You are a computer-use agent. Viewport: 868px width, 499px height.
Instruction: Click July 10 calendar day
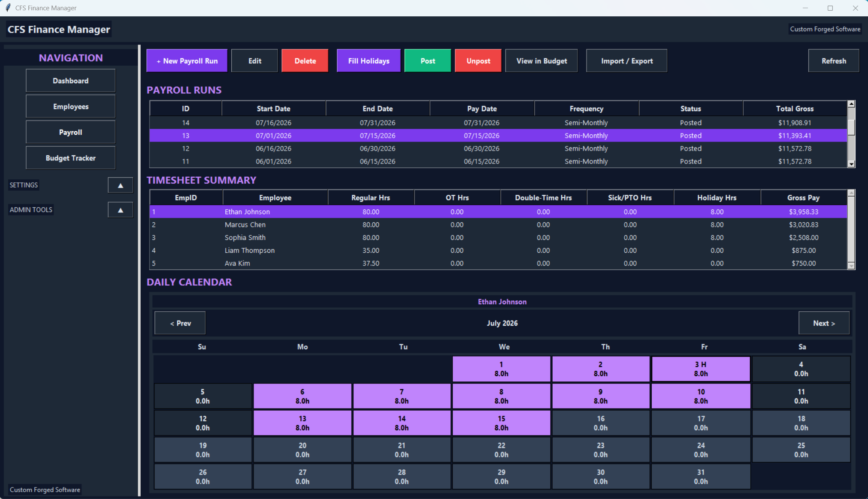[701, 396]
